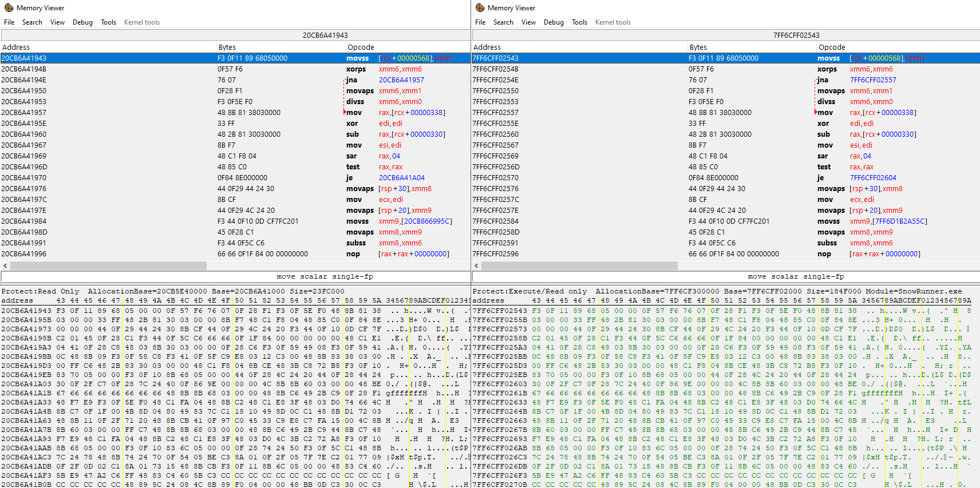Screen dimensions: 980x488
Task: Select row 7FF6CFF02543 movss in right disassembler
Action: (726, 58)
